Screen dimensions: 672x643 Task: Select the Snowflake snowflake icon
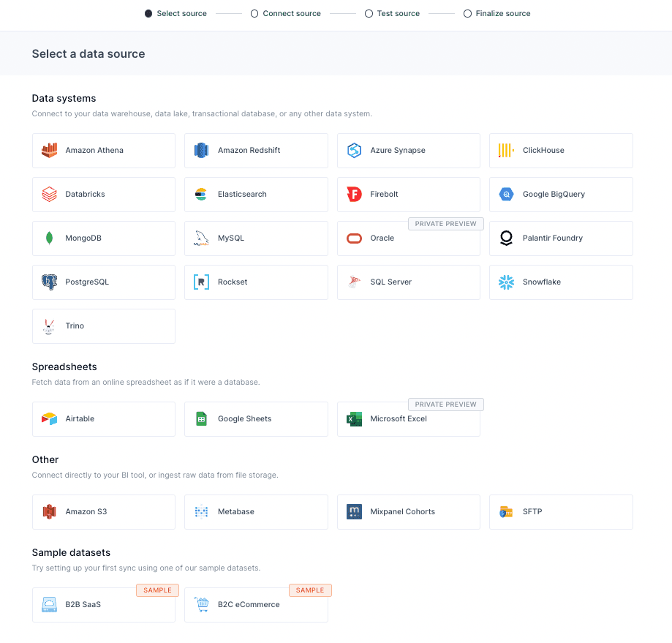pos(506,282)
